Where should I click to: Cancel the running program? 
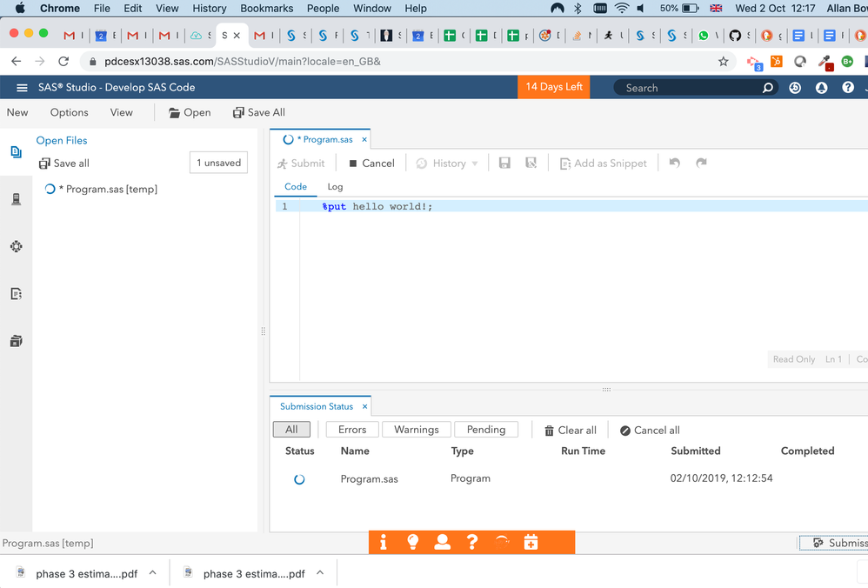tap(371, 164)
